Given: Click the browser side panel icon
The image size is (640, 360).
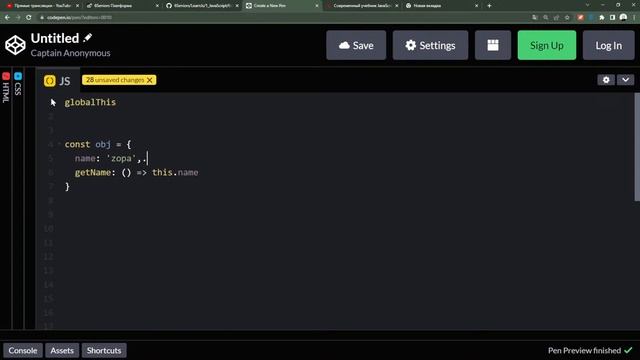Looking at the screenshot, I should 612,18.
